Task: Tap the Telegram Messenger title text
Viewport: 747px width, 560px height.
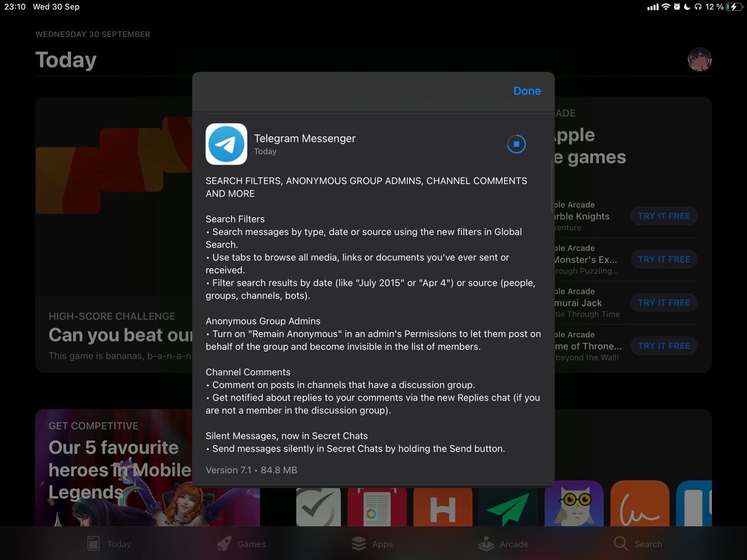Action: (x=305, y=138)
